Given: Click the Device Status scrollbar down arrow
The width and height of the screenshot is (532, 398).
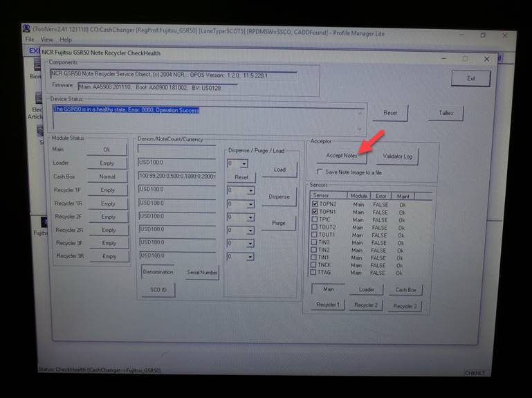Looking at the screenshot, I should pyautogui.click(x=359, y=129).
